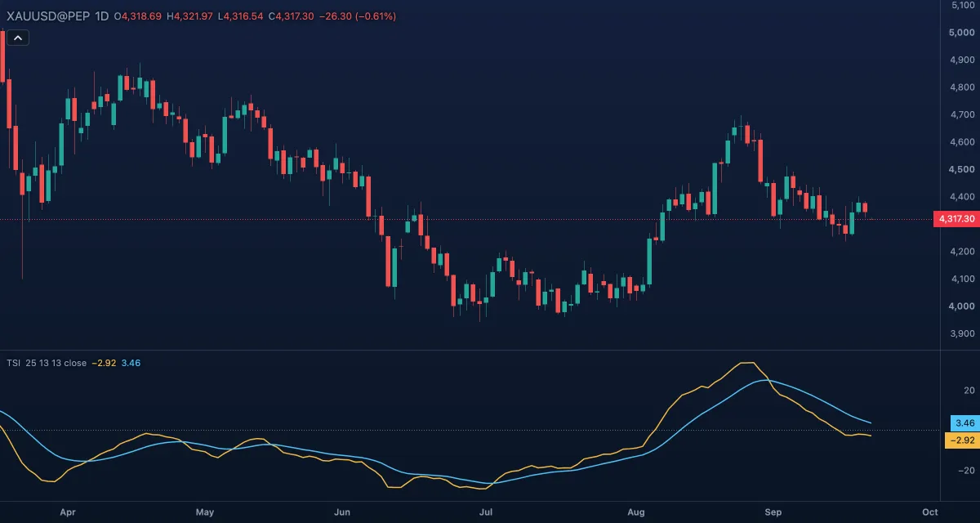Click the Sep date label
The image size is (980, 523).
pyautogui.click(x=773, y=512)
